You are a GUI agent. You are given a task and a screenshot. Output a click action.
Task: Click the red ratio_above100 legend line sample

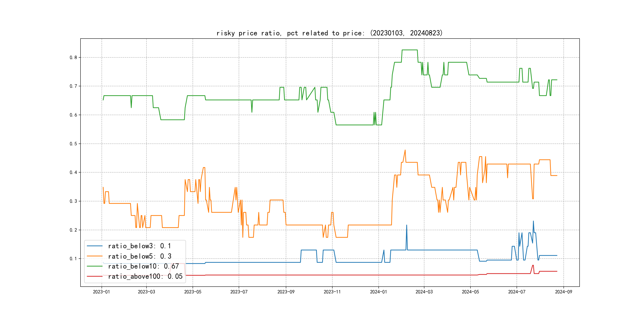click(94, 276)
